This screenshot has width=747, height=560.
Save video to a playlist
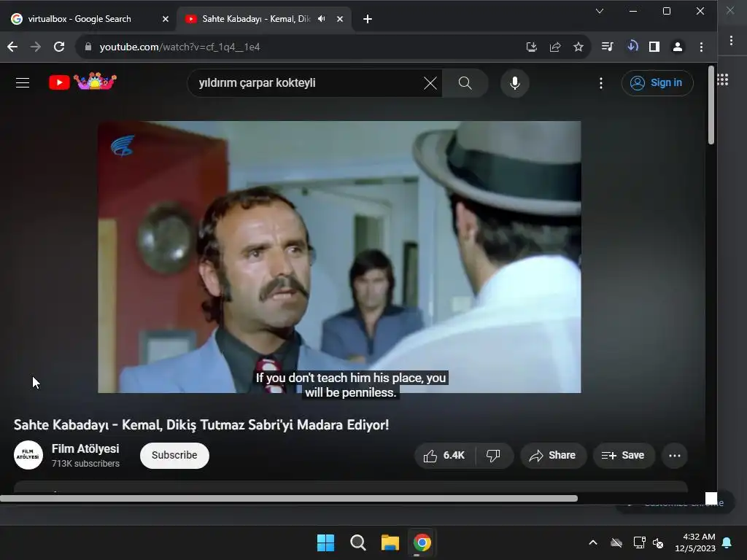(x=623, y=456)
